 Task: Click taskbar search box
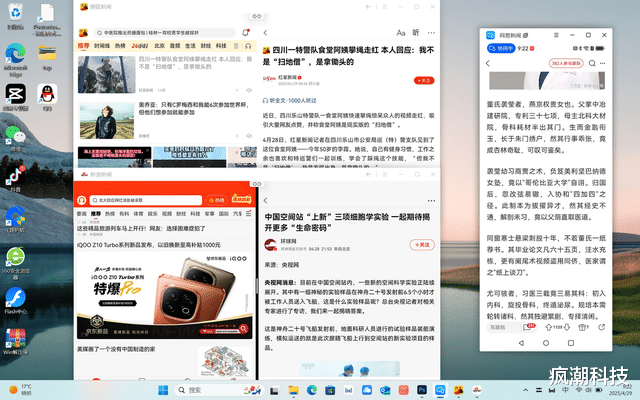(x=219, y=390)
